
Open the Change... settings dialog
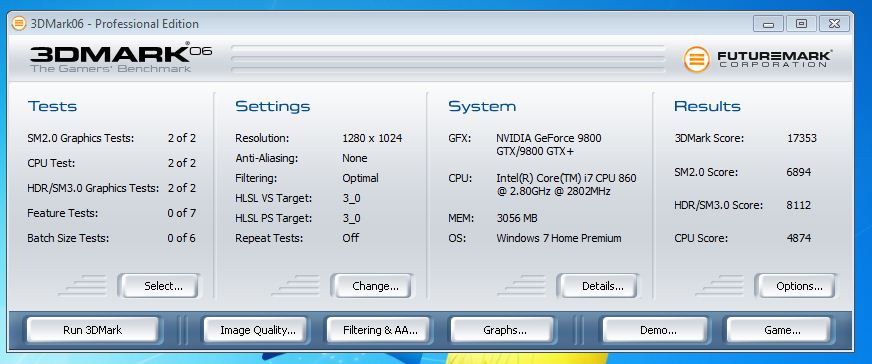[373, 286]
